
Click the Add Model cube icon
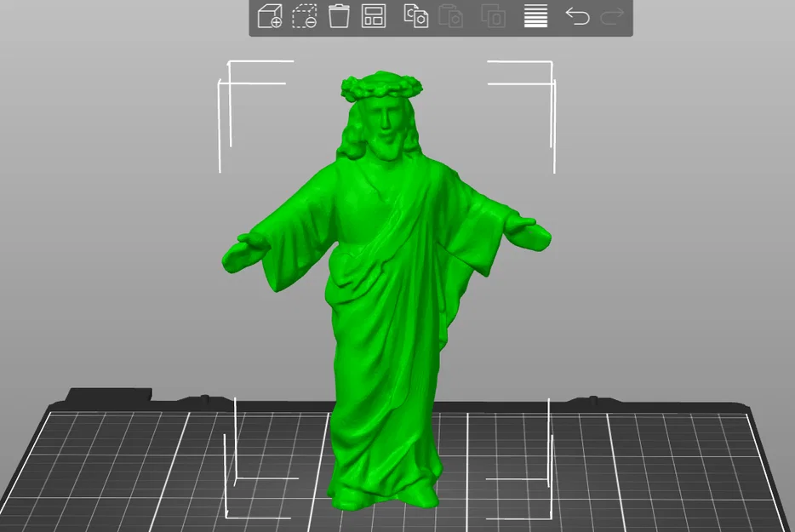coord(271,15)
